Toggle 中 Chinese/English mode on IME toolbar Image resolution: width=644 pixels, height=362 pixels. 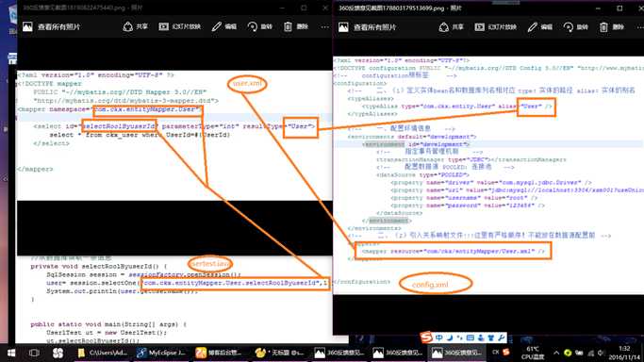pos(439,337)
